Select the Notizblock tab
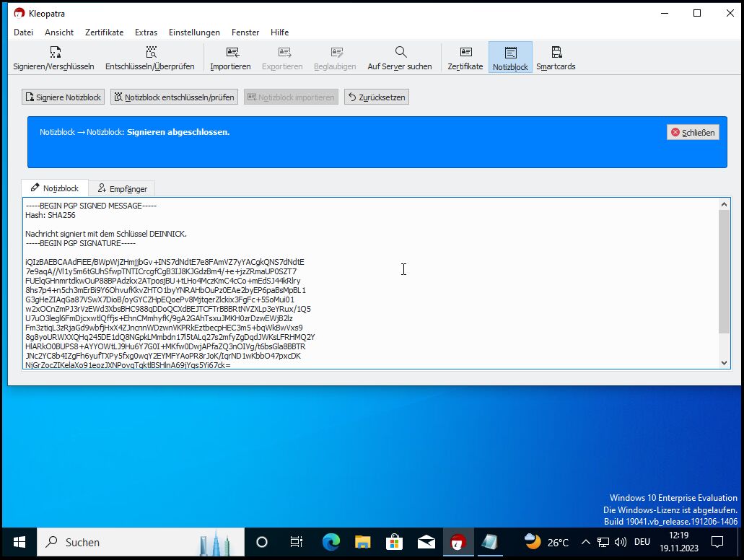744x560 pixels. (55, 188)
